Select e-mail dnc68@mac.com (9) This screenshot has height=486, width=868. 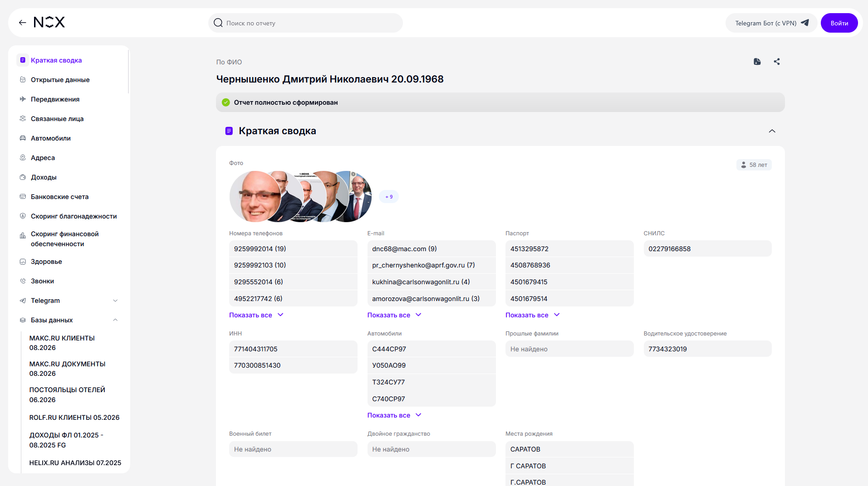[x=432, y=249]
